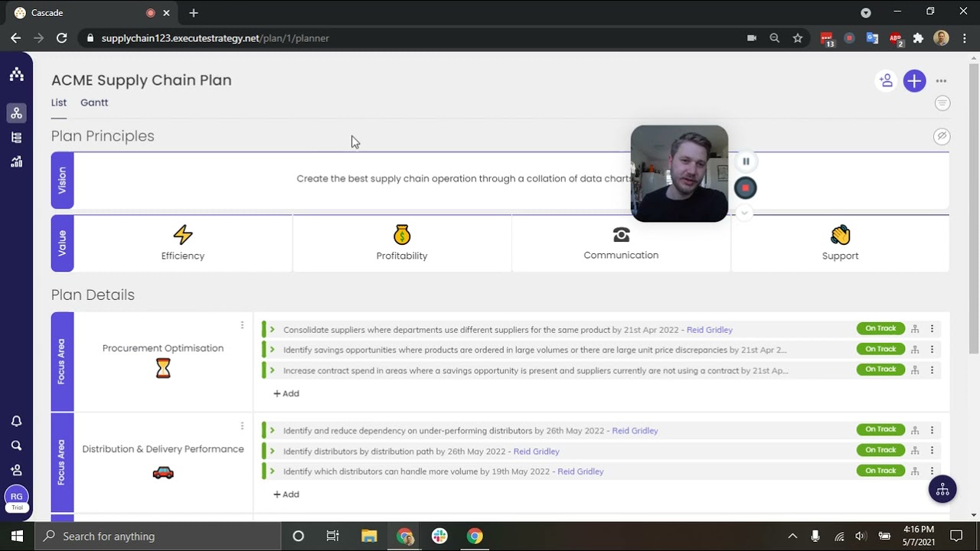Open options menu for Increase contract spend goal
The image size is (980, 551).
pyautogui.click(x=932, y=370)
